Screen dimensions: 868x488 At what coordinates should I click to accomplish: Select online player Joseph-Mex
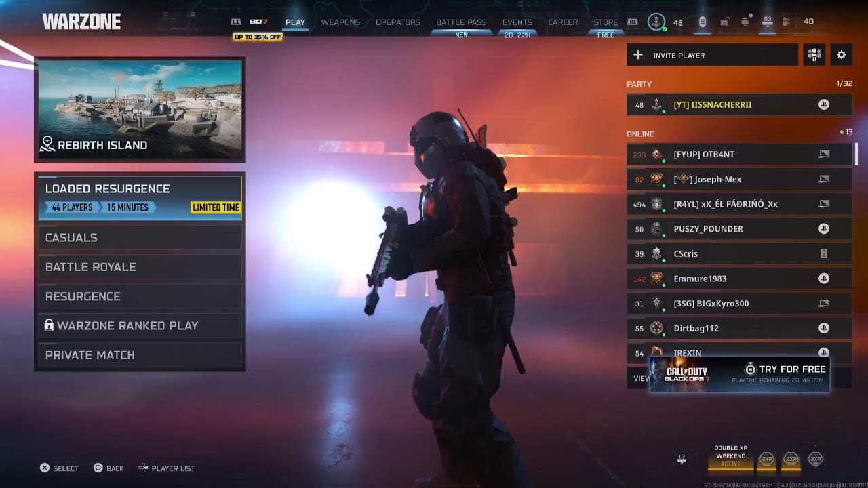(739, 179)
